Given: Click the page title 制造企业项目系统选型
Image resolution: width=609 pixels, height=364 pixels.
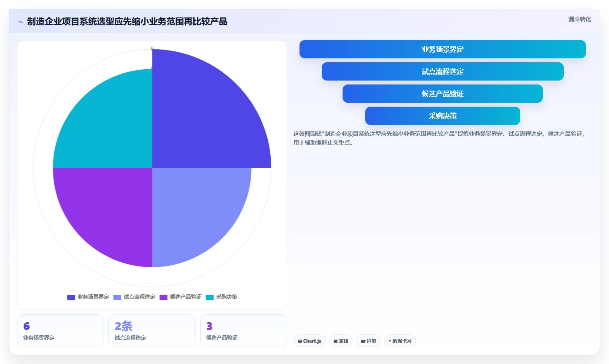Looking at the screenshot, I should pos(127,22).
